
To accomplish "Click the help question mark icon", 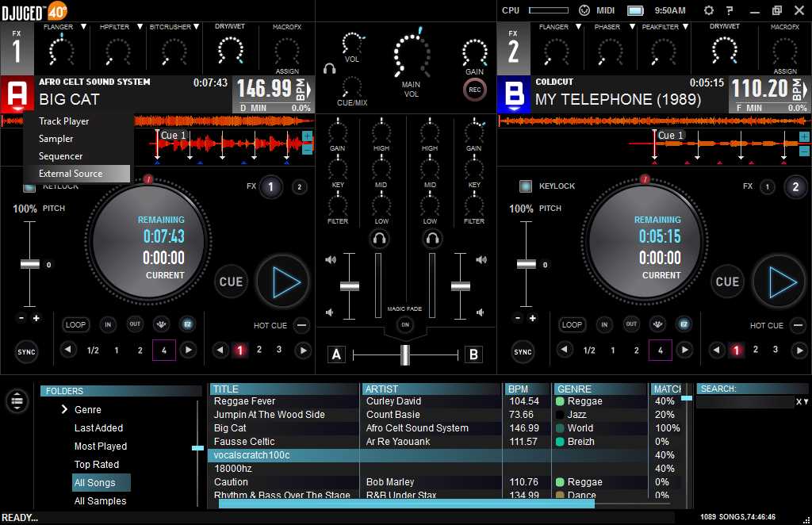I will tap(730, 10).
